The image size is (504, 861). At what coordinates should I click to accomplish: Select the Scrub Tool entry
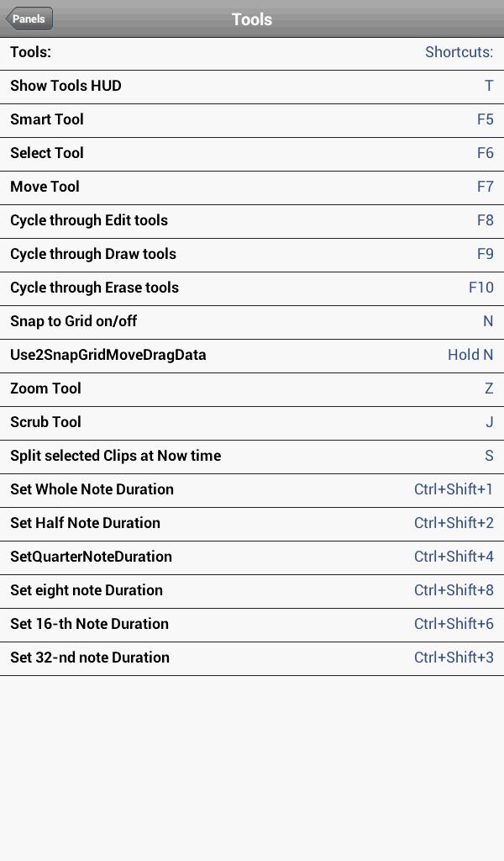point(252,423)
